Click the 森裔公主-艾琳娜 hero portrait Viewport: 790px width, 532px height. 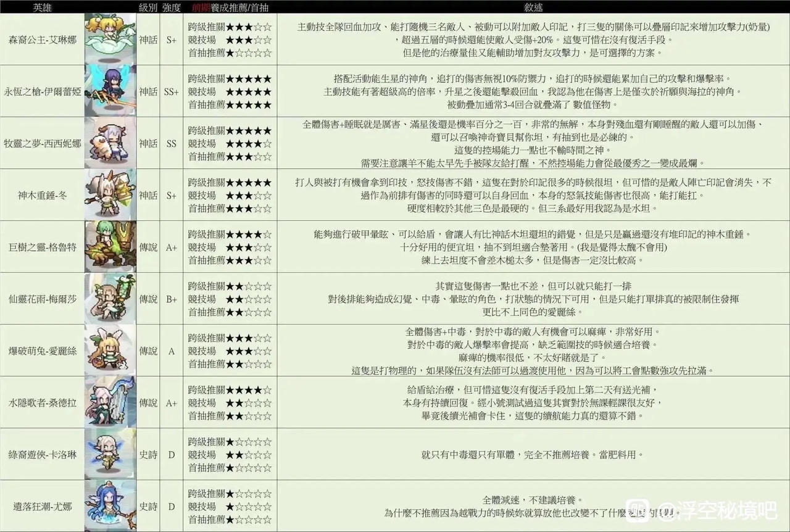[110, 38]
